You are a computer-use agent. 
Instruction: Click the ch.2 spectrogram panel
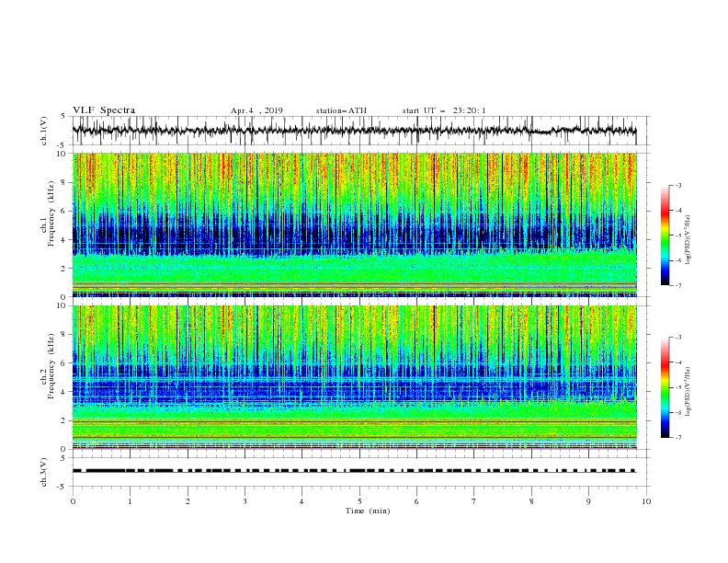[x=354, y=377]
